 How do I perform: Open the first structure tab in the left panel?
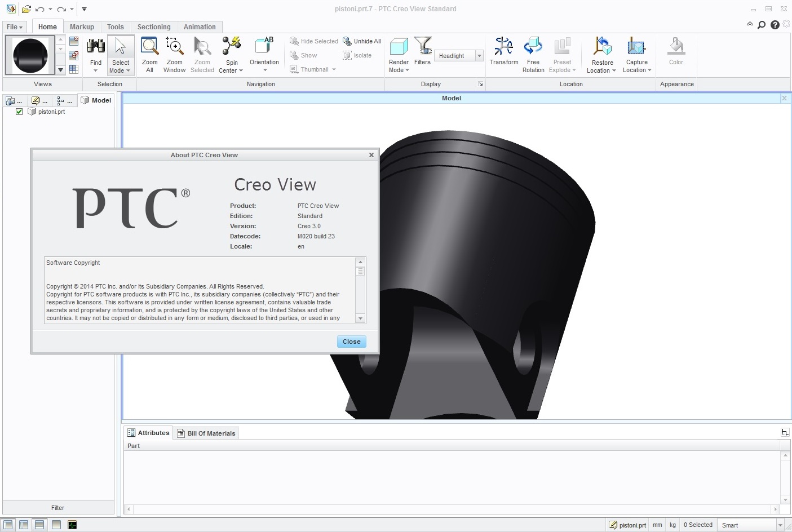[x=14, y=100]
